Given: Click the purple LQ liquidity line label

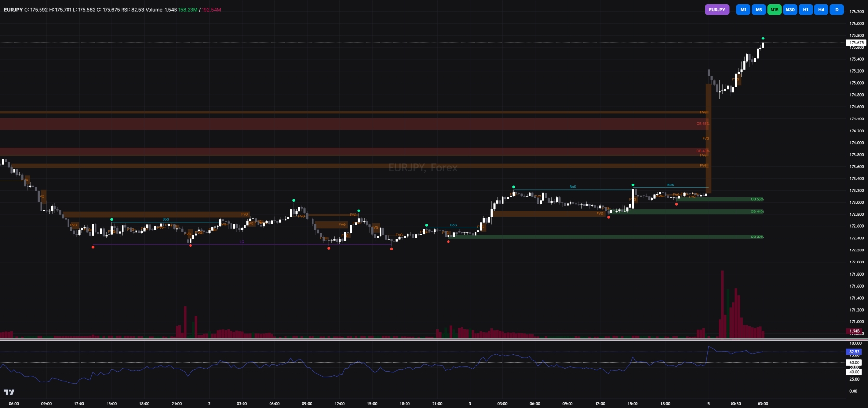Looking at the screenshot, I should pyautogui.click(x=242, y=242).
